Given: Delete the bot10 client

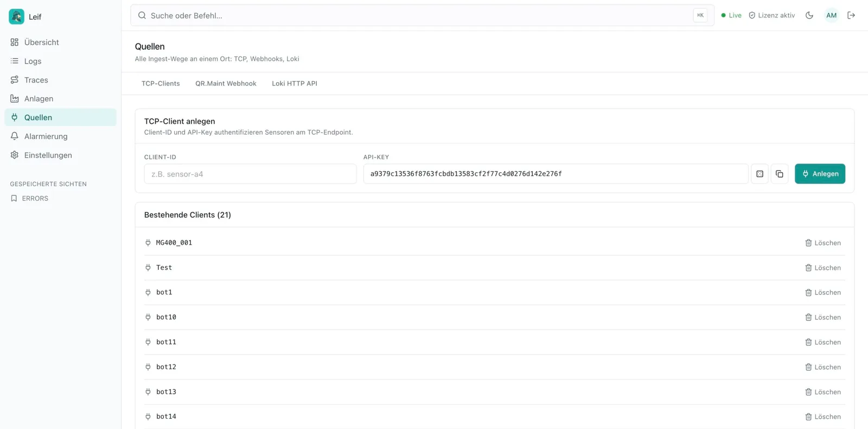Looking at the screenshot, I should pos(823,317).
